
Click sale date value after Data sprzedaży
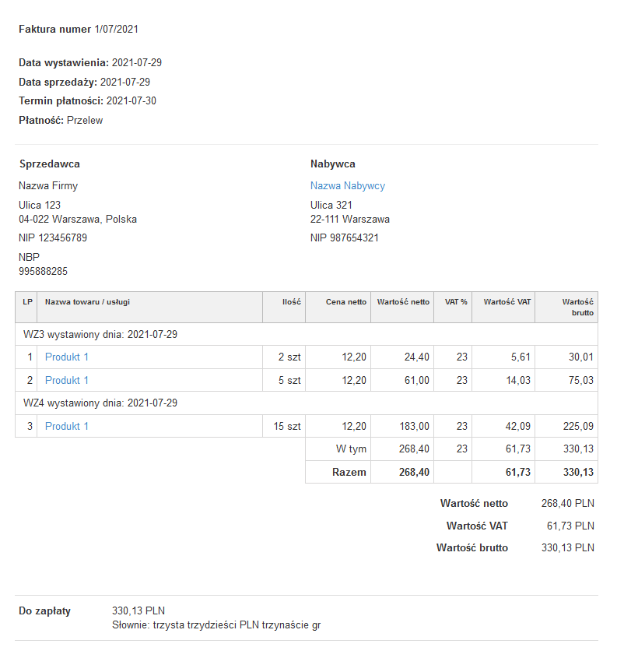tap(125, 82)
